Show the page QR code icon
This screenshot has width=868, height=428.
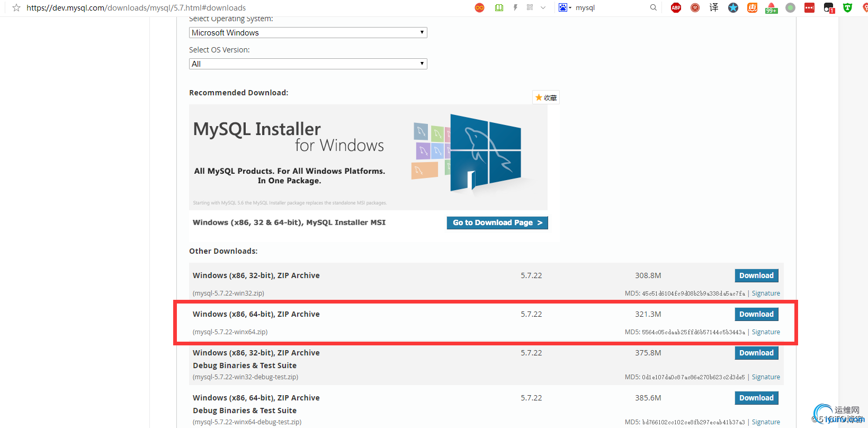(x=530, y=7)
